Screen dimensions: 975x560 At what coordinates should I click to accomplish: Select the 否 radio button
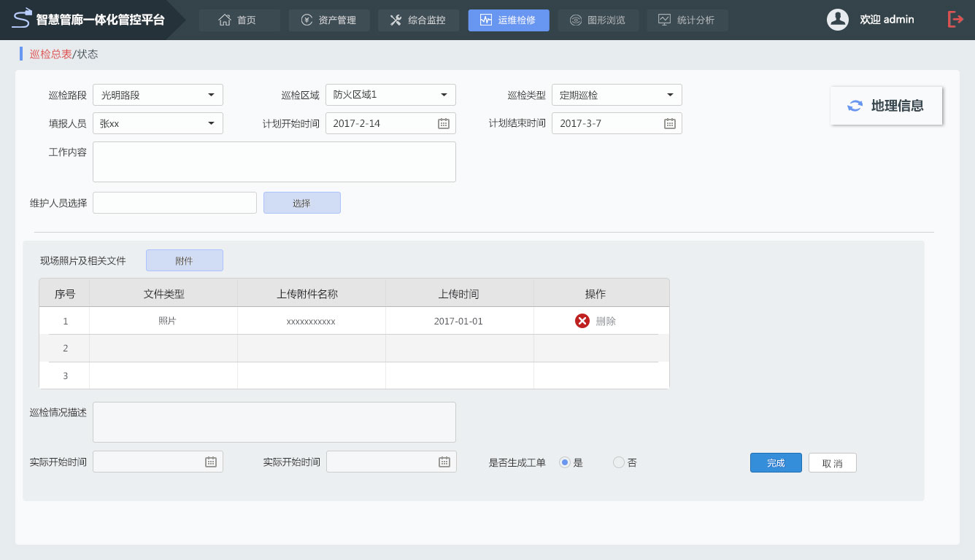[x=619, y=462]
